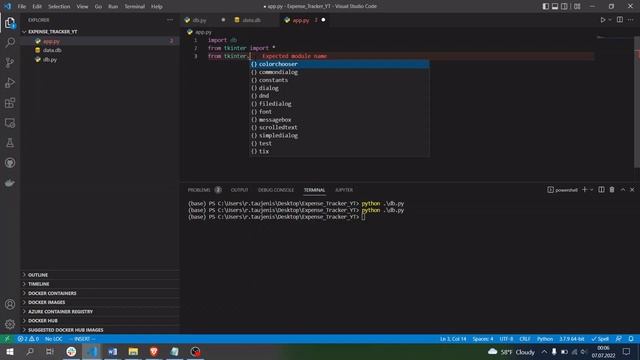Image resolution: width=640 pixels, height=360 pixels.
Task: Switch to the PROBLEMS panel tab
Action: click(x=199, y=190)
